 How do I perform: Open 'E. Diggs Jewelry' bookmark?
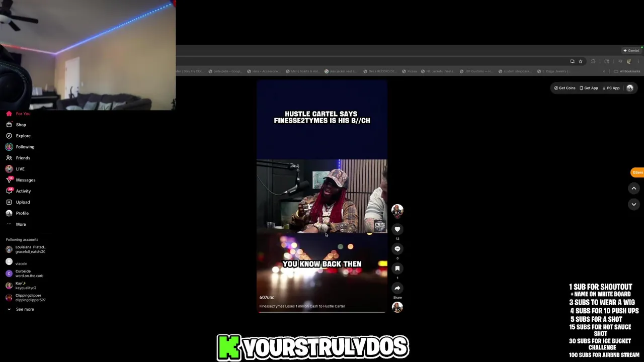tap(553, 71)
